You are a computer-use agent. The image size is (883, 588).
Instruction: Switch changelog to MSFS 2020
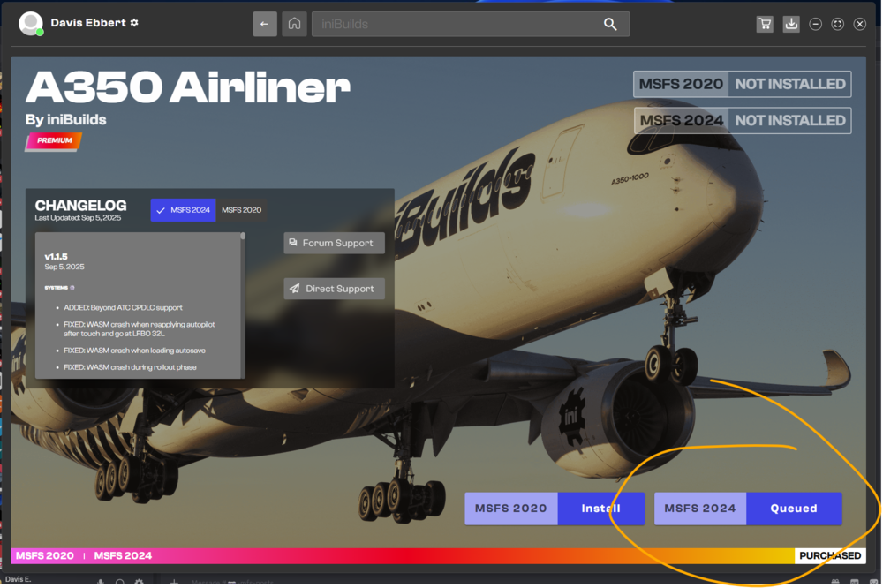tap(241, 210)
